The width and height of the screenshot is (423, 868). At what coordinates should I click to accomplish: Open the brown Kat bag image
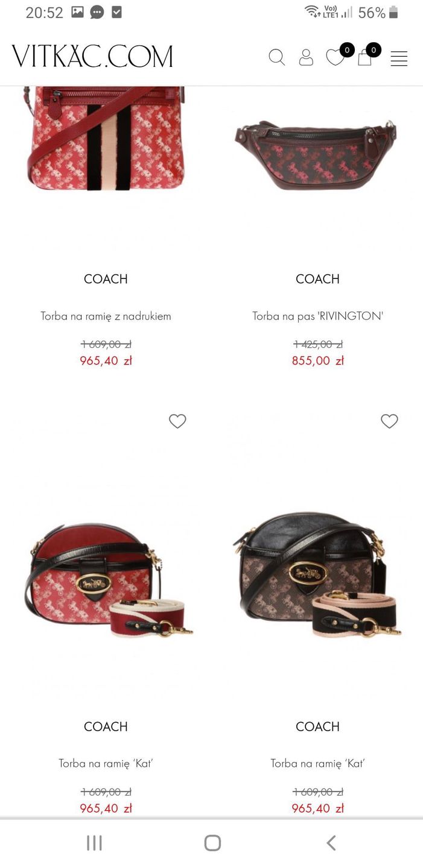pyautogui.click(x=317, y=575)
